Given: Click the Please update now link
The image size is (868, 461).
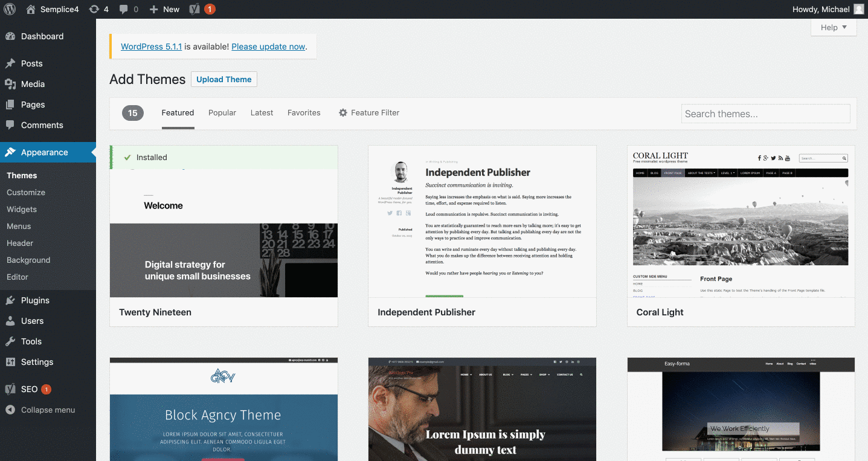Looking at the screenshot, I should pos(268,47).
